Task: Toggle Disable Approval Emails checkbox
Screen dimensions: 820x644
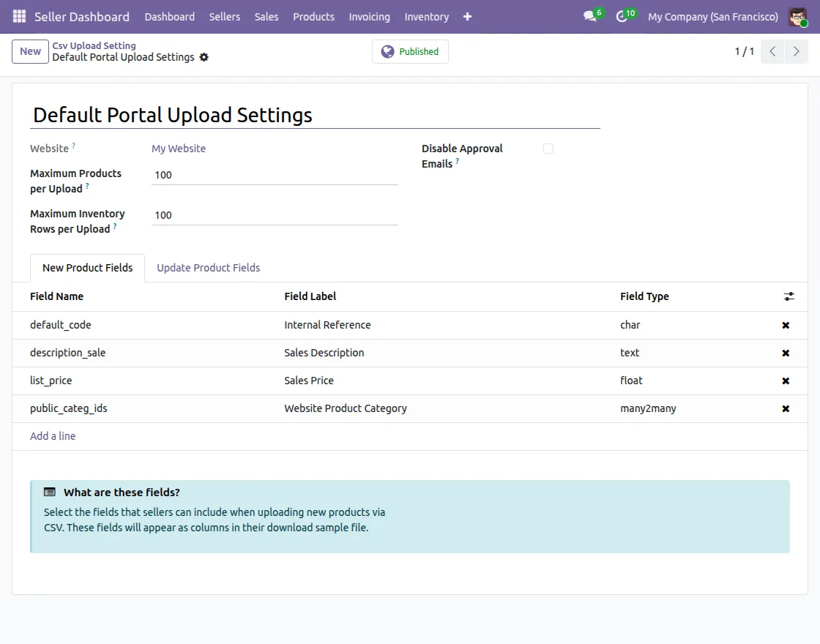Action: pyautogui.click(x=548, y=149)
